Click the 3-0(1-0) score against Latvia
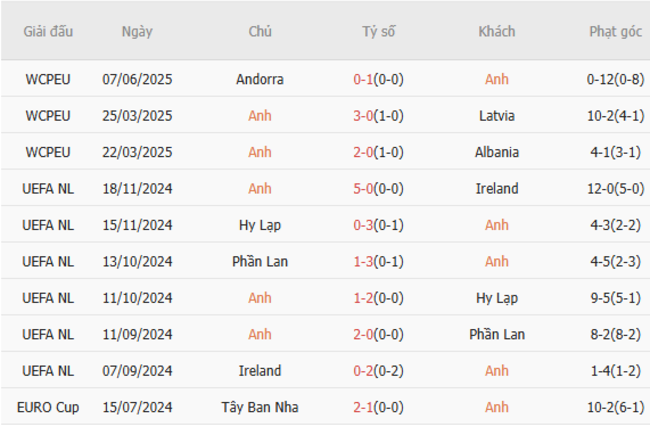650x435 pixels. 378,116
